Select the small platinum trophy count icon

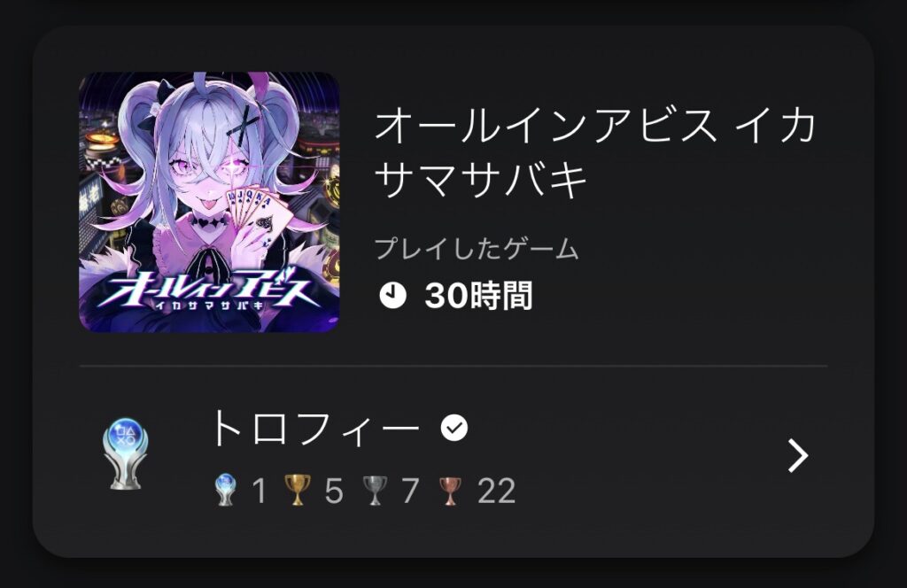[x=225, y=490]
